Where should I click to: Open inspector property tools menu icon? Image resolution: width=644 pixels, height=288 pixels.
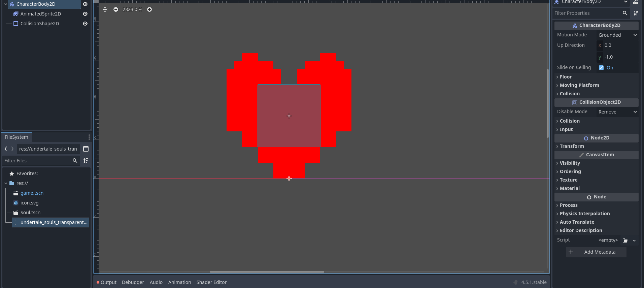tap(636, 13)
